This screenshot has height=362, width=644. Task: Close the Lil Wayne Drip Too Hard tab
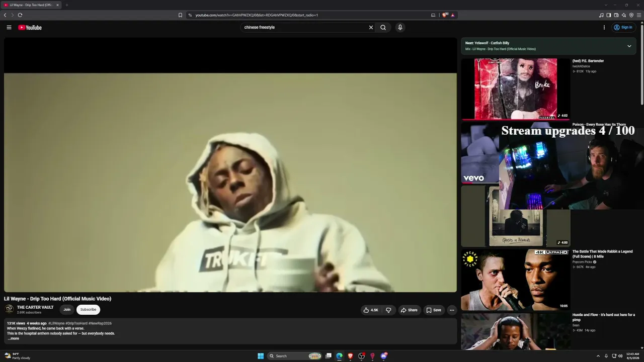[x=57, y=5]
